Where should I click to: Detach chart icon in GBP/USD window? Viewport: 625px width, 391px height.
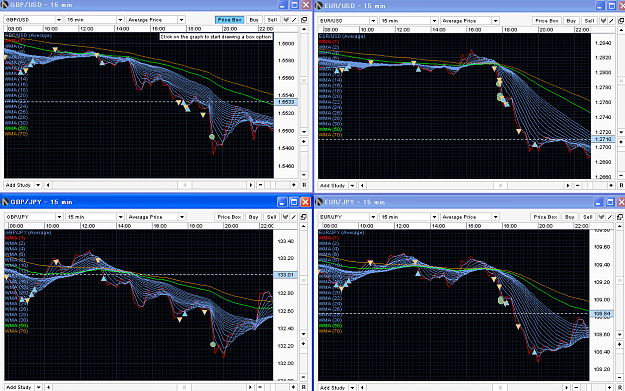(304, 20)
